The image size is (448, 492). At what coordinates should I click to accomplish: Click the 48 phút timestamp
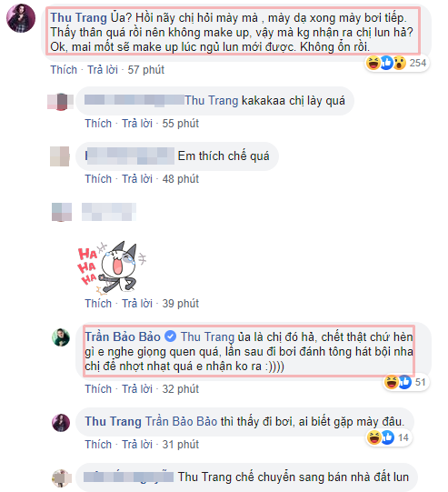181,179
